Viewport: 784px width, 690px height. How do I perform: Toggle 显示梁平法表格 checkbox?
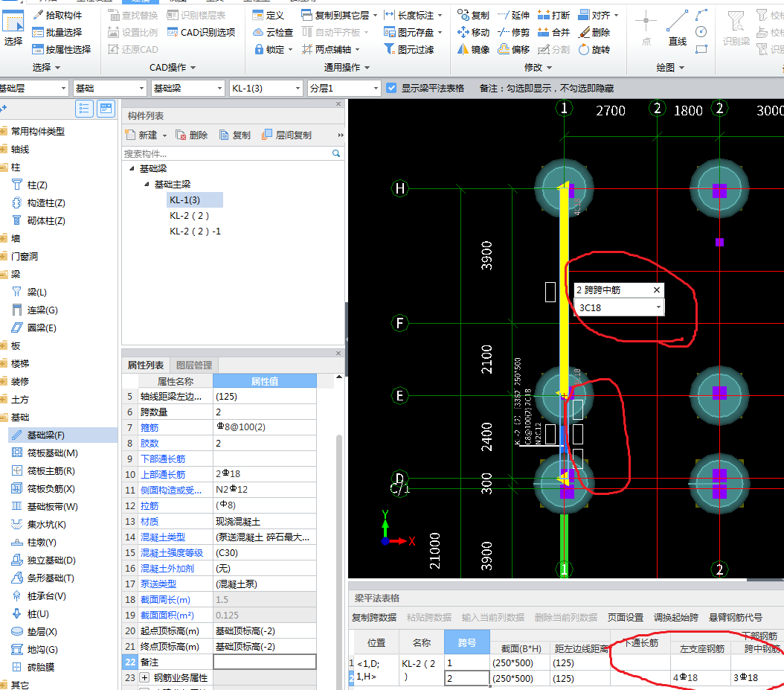(391, 88)
